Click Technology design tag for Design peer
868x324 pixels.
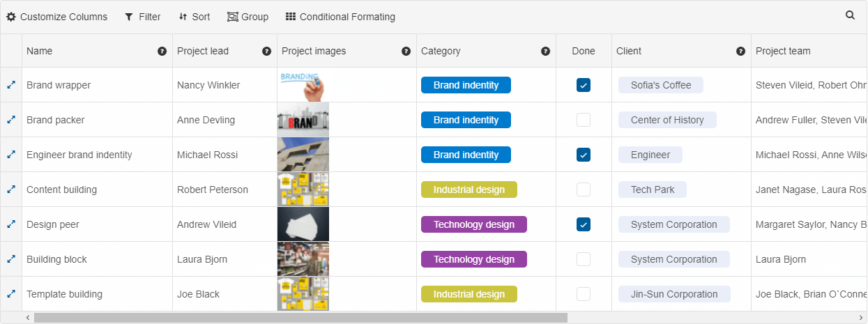pos(473,224)
